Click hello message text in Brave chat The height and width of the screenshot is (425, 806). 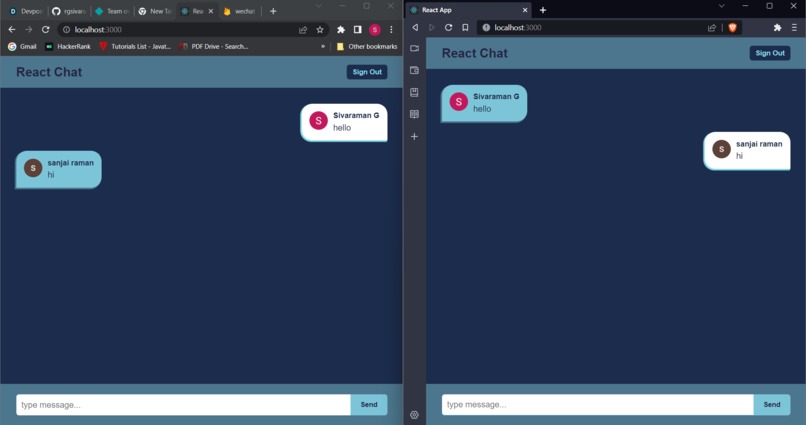pos(482,109)
